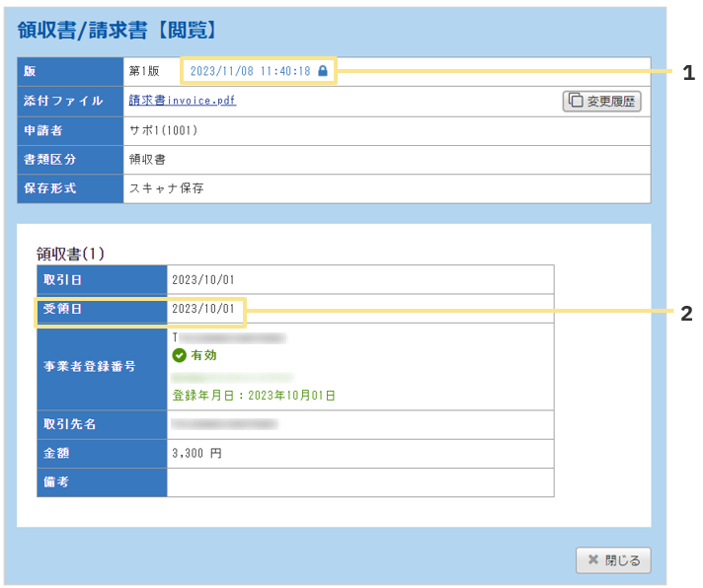Open the 請求書invoice.pdf attachment link
Image resolution: width=703 pixels, height=588 pixels.
[x=183, y=101]
